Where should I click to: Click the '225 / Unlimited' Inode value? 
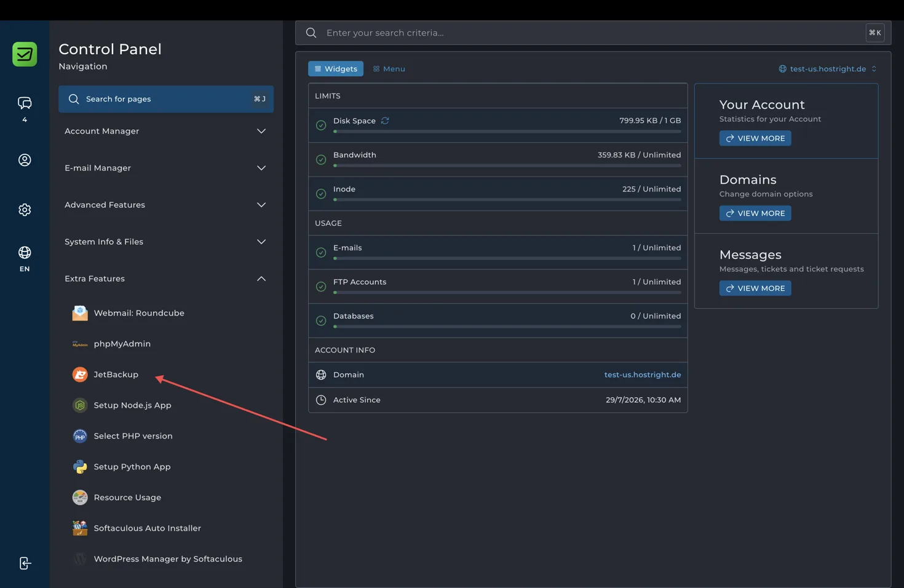tap(651, 189)
